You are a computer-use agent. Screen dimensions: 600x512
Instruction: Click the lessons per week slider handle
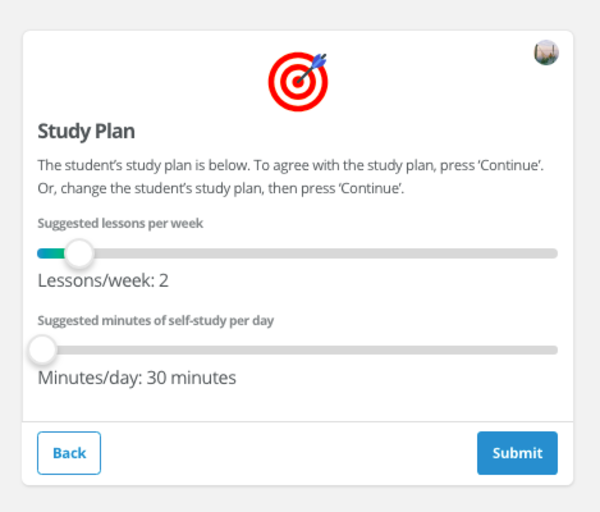(79, 253)
